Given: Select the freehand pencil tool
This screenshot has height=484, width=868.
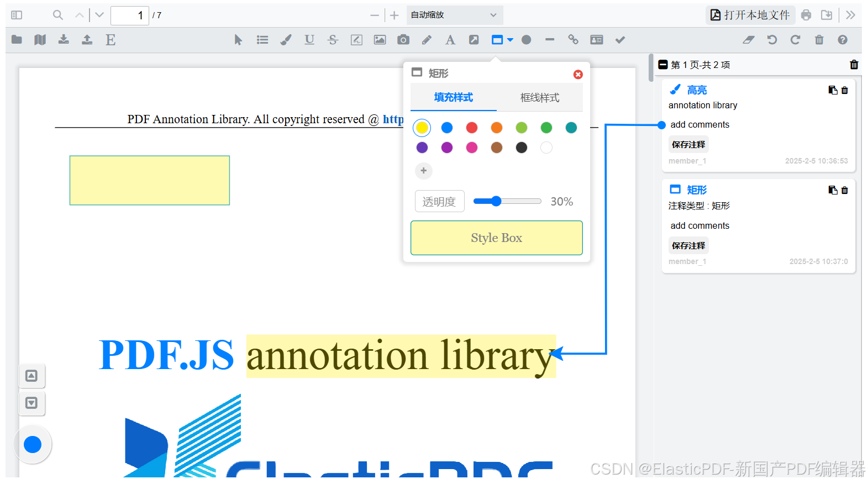Looking at the screenshot, I should tap(427, 40).
